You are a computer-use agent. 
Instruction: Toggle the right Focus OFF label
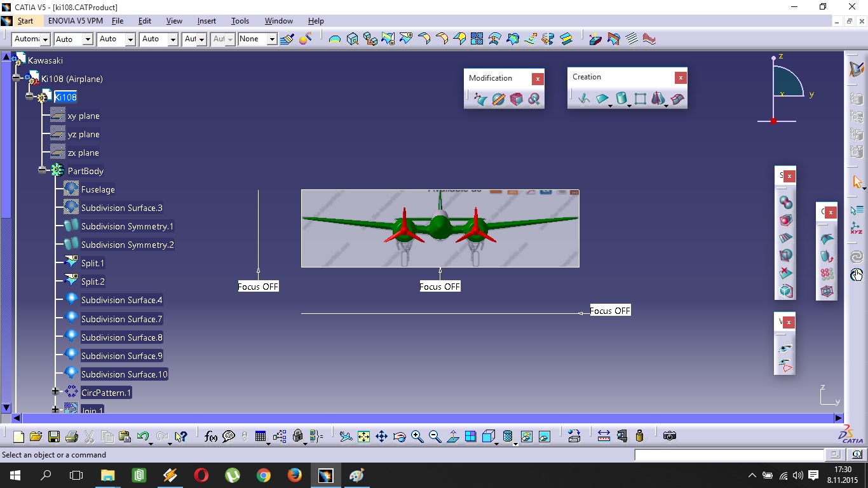click(610, 311)
